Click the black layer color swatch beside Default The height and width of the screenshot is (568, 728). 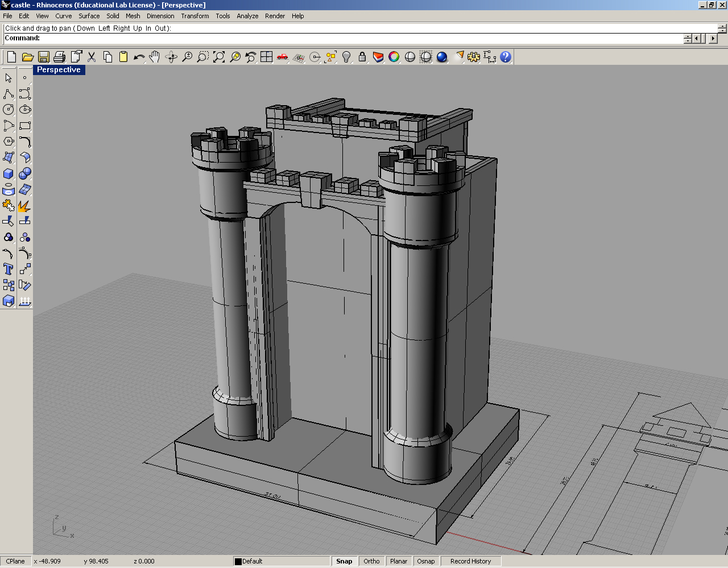click(238, 562)
